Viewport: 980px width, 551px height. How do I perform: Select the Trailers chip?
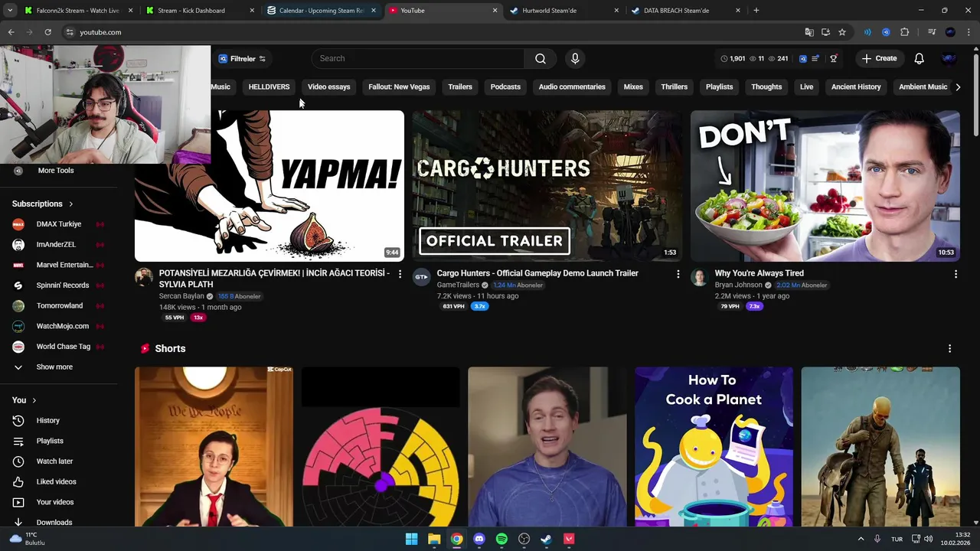click(460, 87)
